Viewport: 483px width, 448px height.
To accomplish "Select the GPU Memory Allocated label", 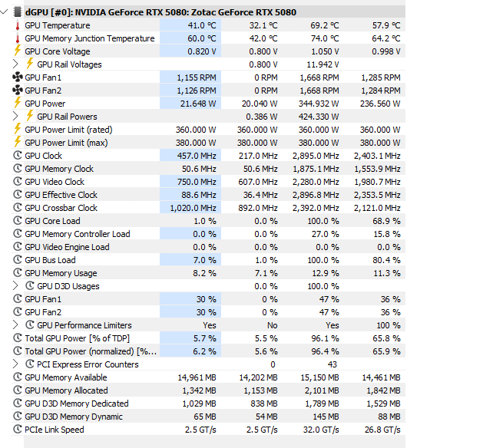I will tap(66, 390).
